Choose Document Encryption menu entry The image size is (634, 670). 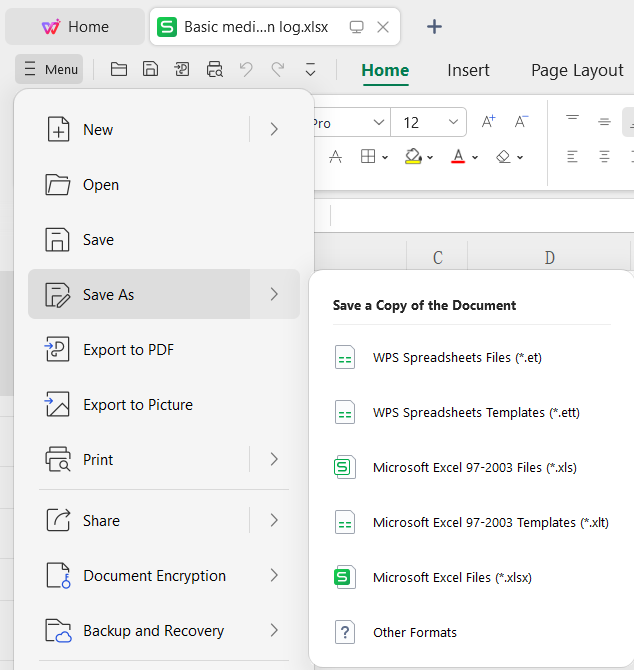pyautogui.click(x=154, y=576)
